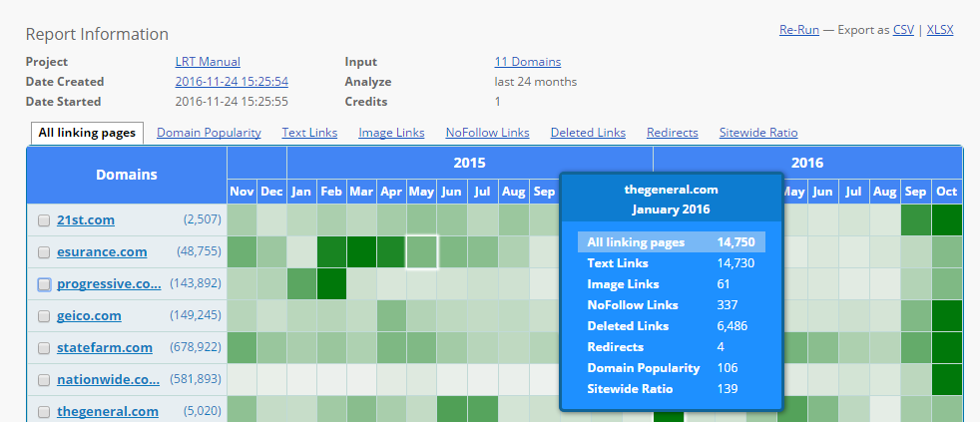Image resolution: width=980 pixels, height=422 pixels.
Task: Tick the thegeneral.com checkbox
Action: click(44, 412)
